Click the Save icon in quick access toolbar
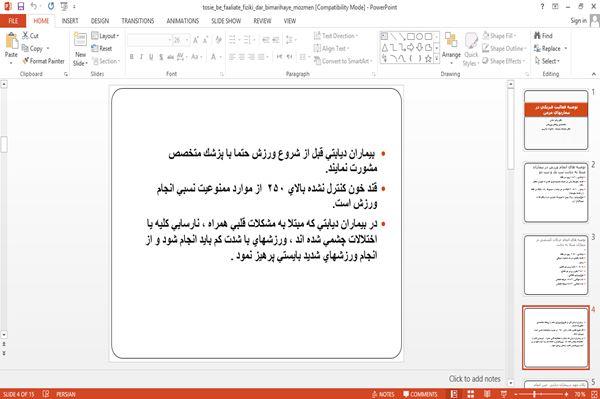 pyautogui.click(x=21, y=7)
